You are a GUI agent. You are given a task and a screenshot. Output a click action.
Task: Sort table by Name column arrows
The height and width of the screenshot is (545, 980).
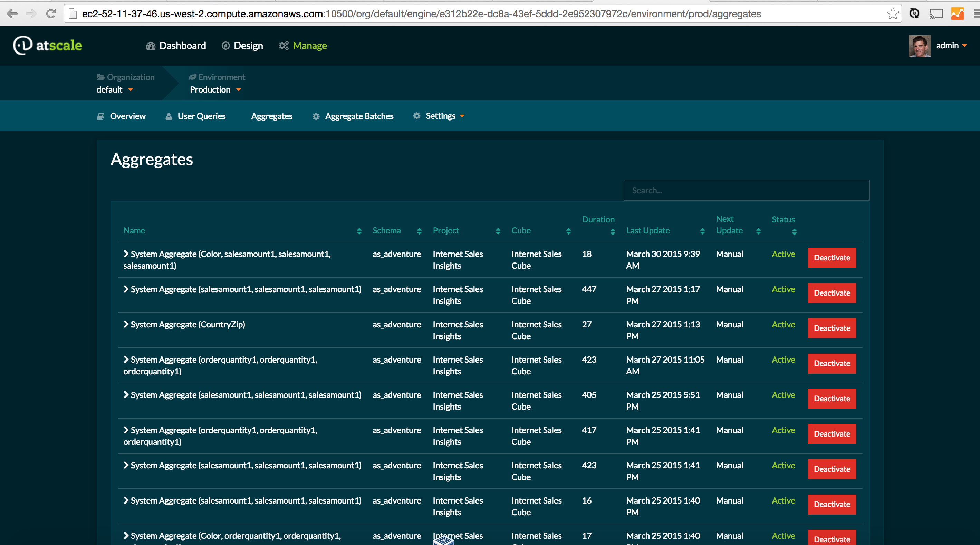click(359, 231)
